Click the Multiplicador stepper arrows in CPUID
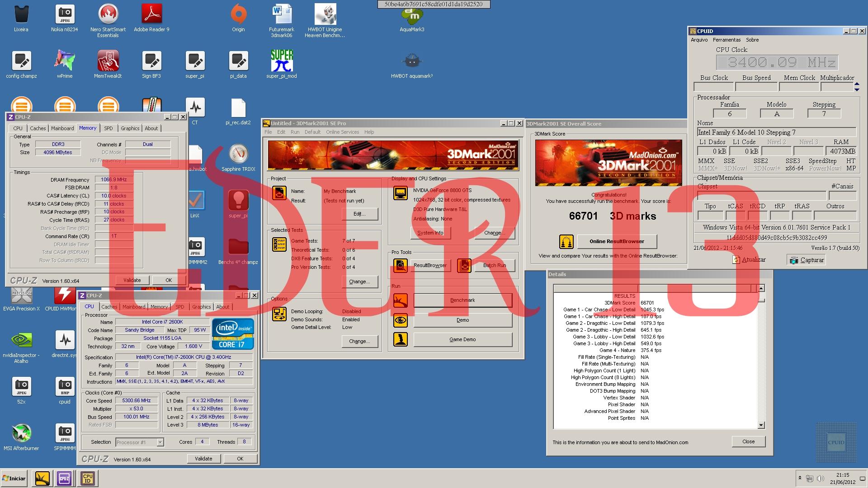 tap(857, 87)
